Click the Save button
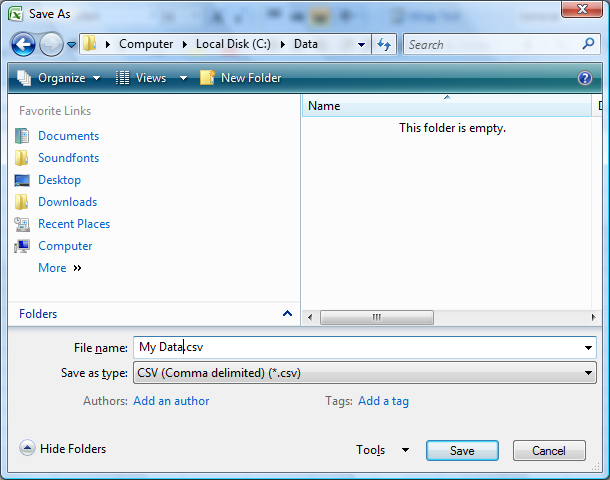This screenshot has height=480, width=610. coord(462,450)
